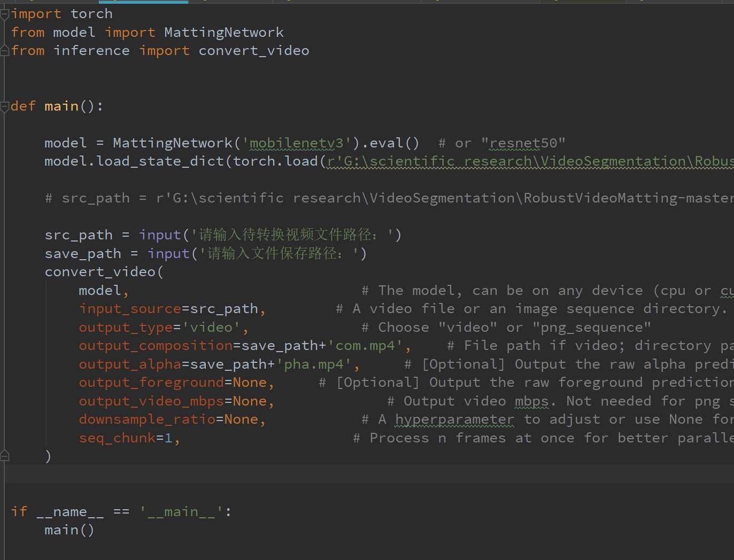Click the output_type='video' argument
The height and width of the screenshot is (560, 734).
pyautogui.click(x=159, y=326)
